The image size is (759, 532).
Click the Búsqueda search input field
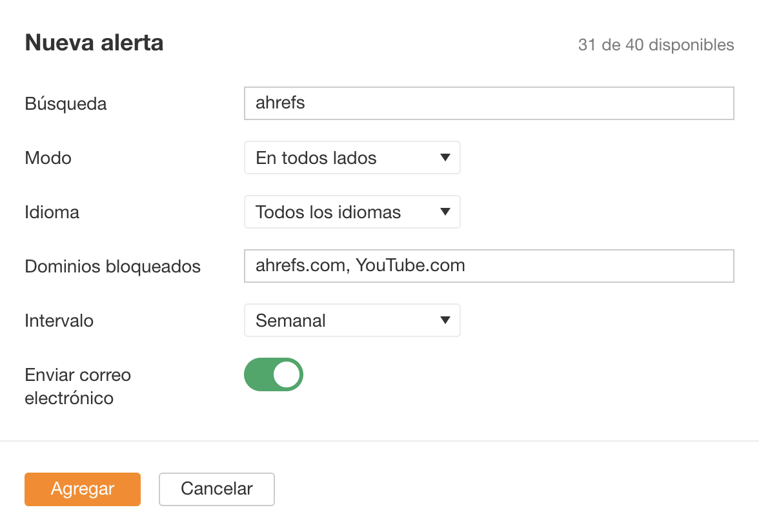(x=489, y=103)
